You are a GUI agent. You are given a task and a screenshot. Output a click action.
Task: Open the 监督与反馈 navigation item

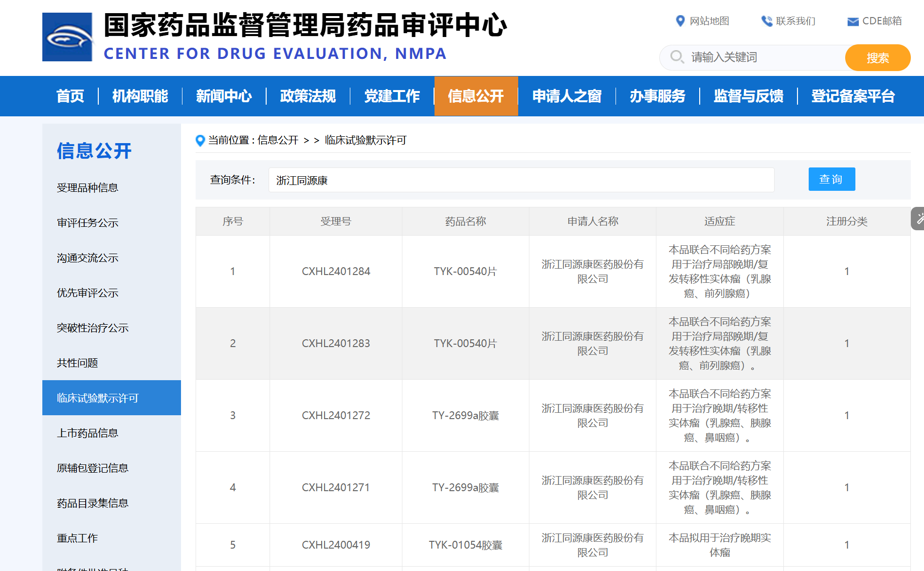coord(748,96)
